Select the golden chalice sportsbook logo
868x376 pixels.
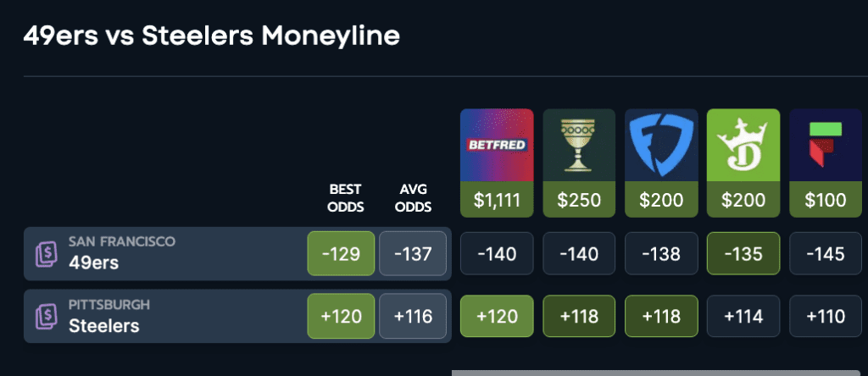tap(579, 145)
